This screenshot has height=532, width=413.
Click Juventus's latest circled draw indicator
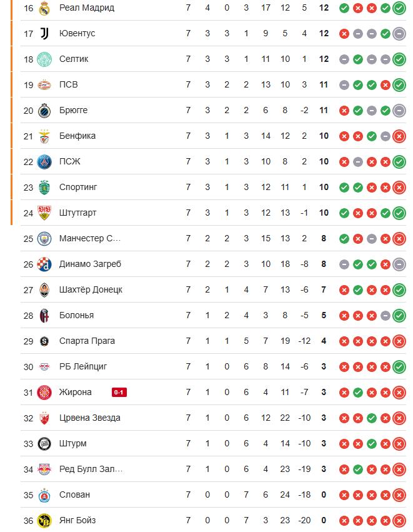[x=399, y=34]
